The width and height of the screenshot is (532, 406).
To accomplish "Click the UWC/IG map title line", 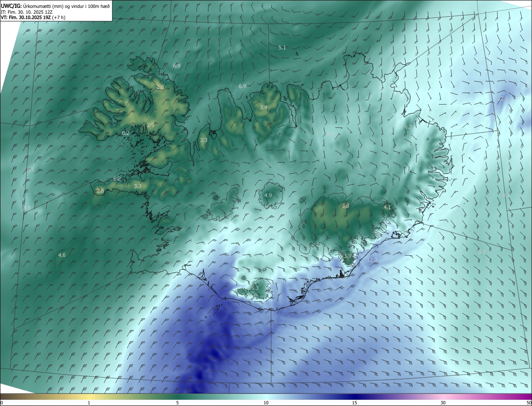I will pyautogui.click(x=55, y=6).
